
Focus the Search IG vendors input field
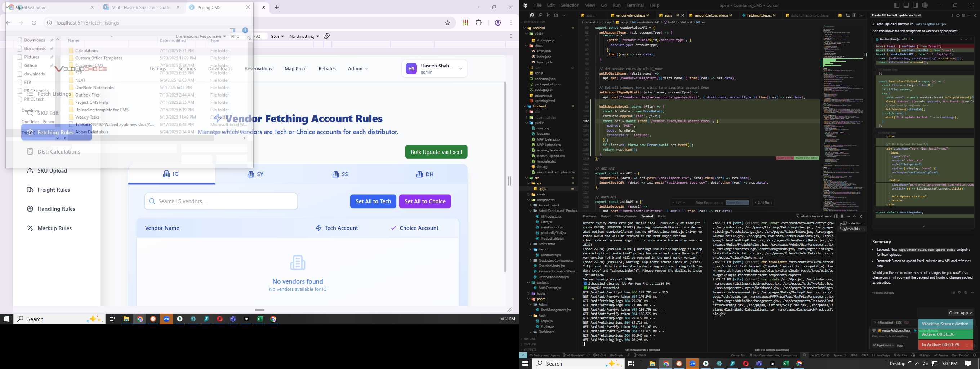click(221, 201)
